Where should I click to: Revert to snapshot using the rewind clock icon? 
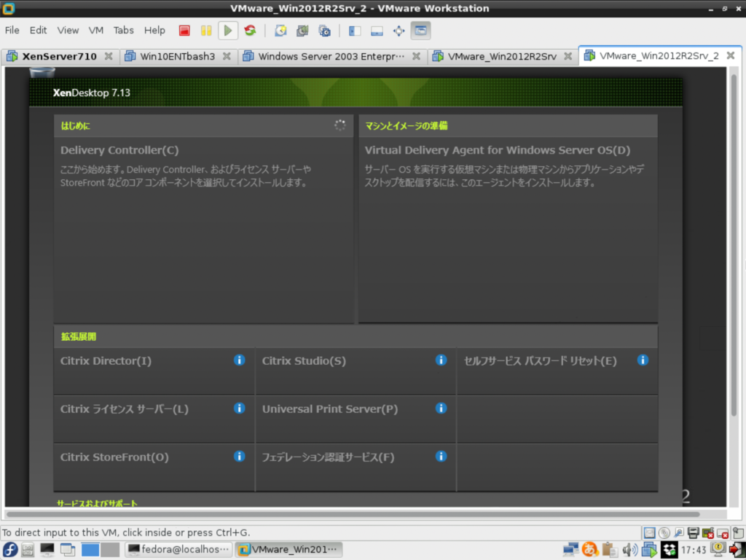click(x=302, y=31)
